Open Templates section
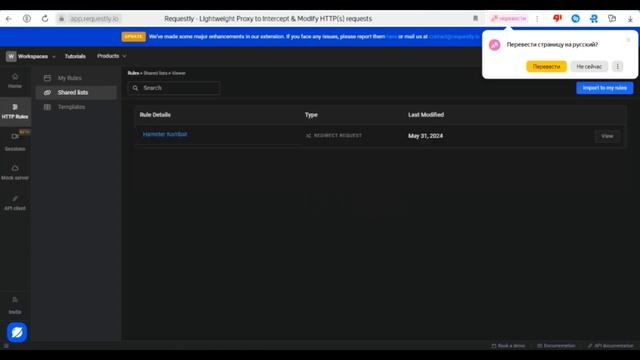 click(x=76, y=107)
